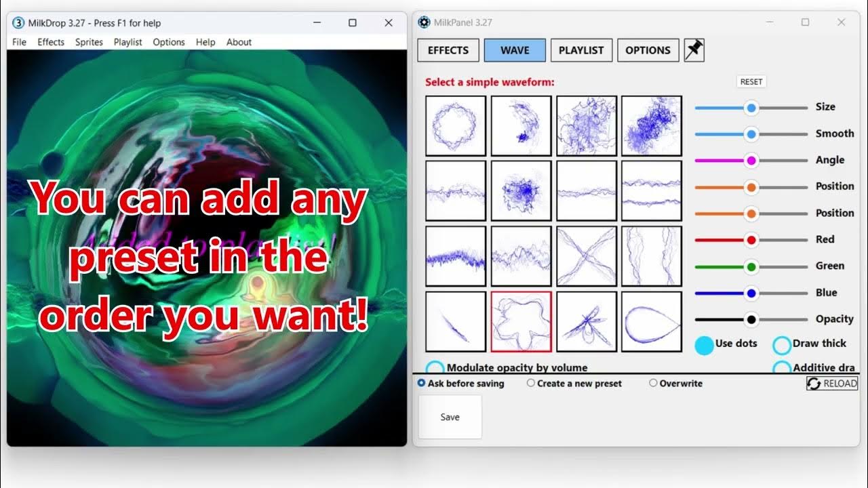This screenshot has height=488, width=868.
Task: Adjust the Blue color slider
Action: 751,293
